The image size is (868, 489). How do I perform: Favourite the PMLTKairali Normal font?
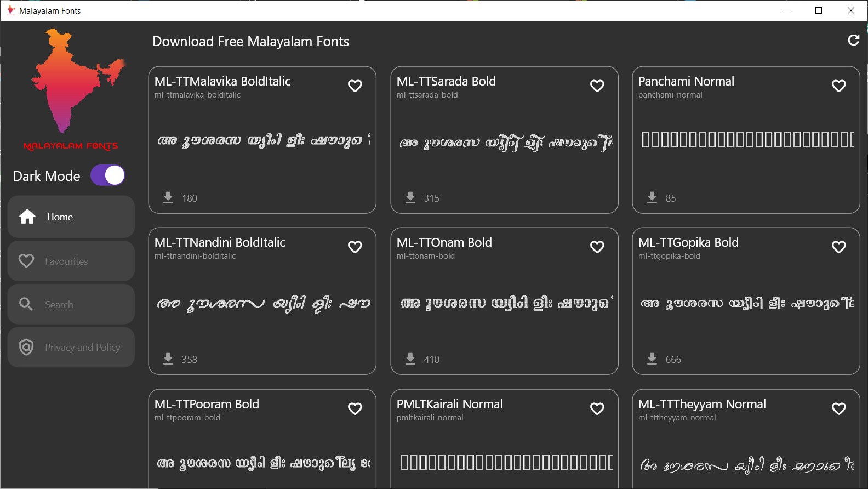click(x=597, y=409)
